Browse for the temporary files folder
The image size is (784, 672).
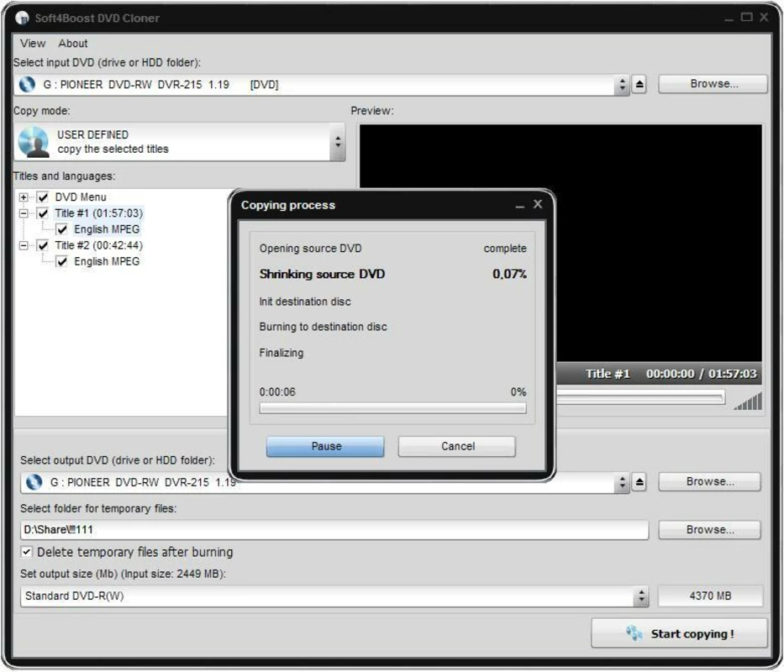click(x=709, y=529)
